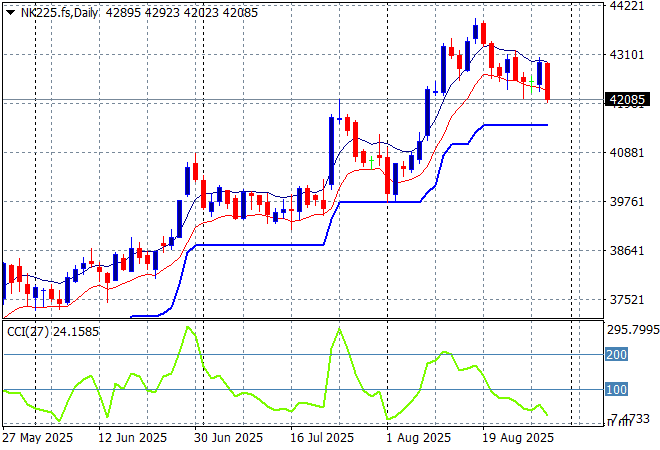Screen dimensions: 660x450
Task: Click the 44221 price scale value
Action: [x=627, y=6]
